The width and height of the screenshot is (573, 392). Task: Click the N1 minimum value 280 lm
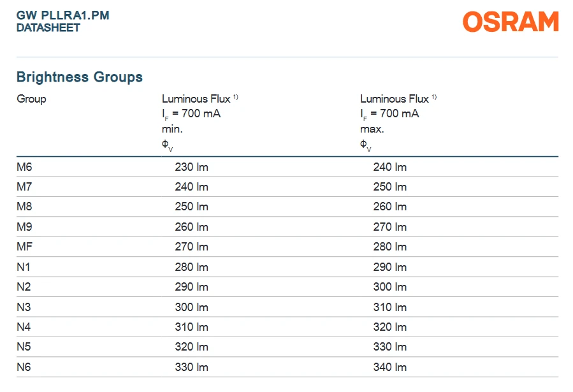[191, 267]
